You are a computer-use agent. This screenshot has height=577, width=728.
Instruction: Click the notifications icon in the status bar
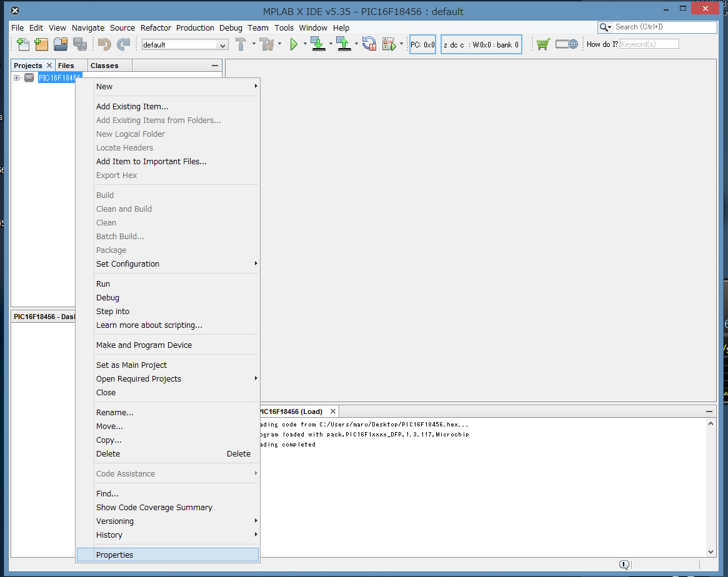[624, 565]
